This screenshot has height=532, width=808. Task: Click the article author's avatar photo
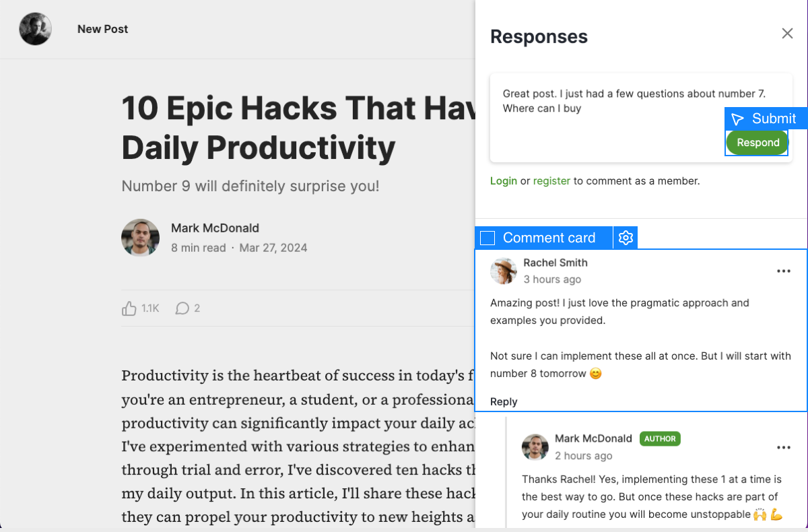point(140,238)
